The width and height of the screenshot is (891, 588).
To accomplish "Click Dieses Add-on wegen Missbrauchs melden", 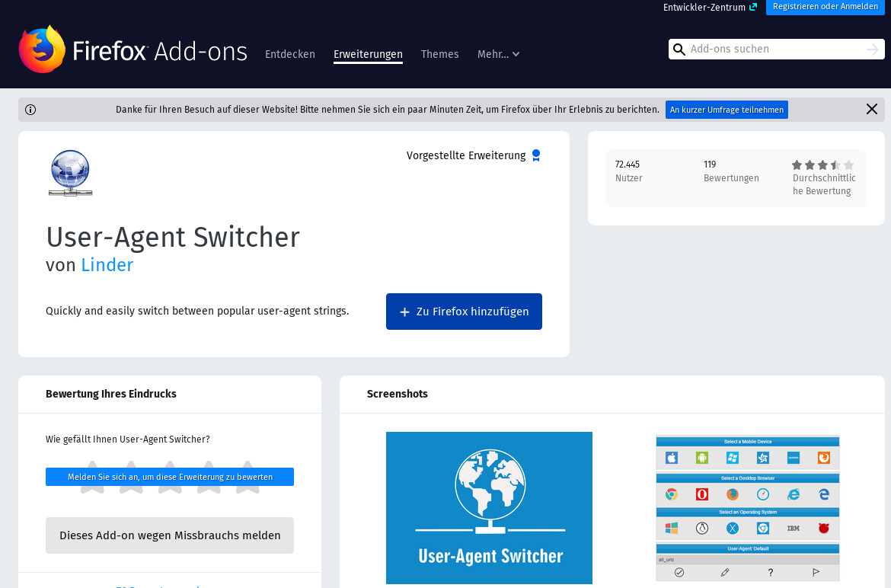I will click(x=170, y=535).
